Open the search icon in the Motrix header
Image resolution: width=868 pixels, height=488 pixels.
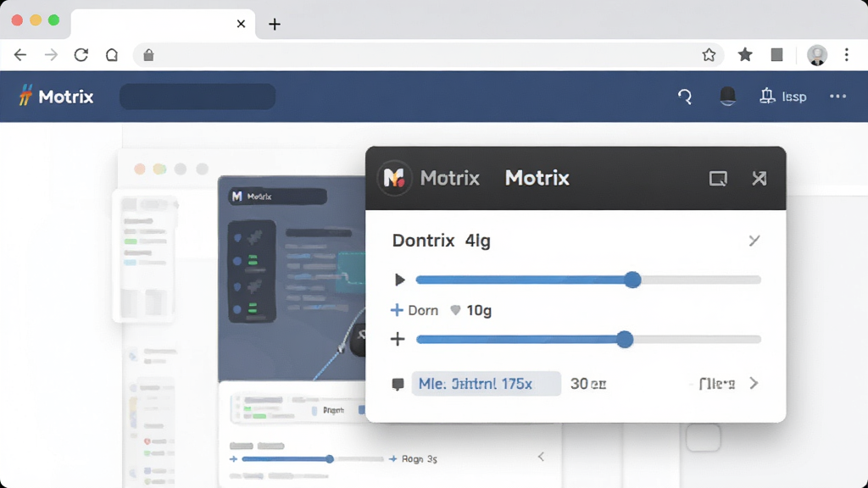685,97
